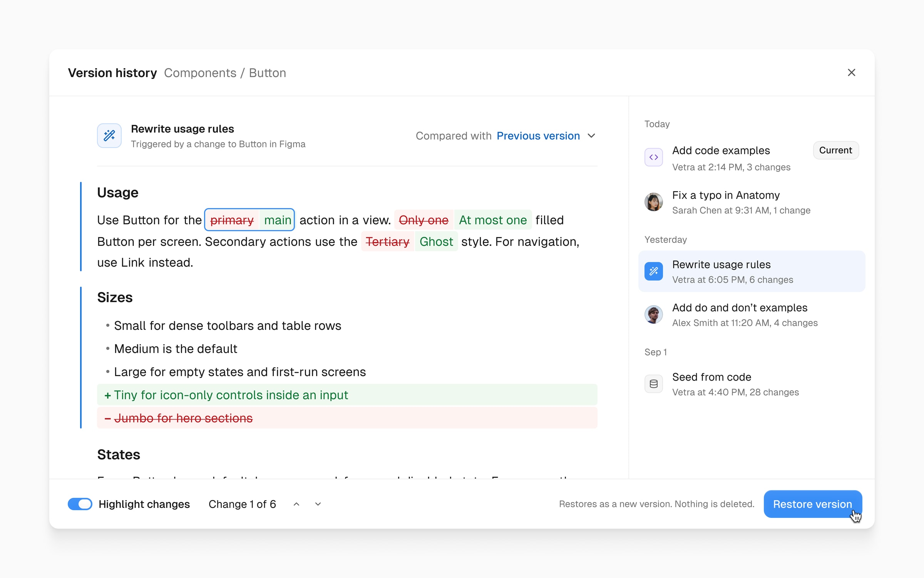Click the database icon for Seed from code
Image resolution: width=924 pixels, height=578 pixels.
point(653,384)
